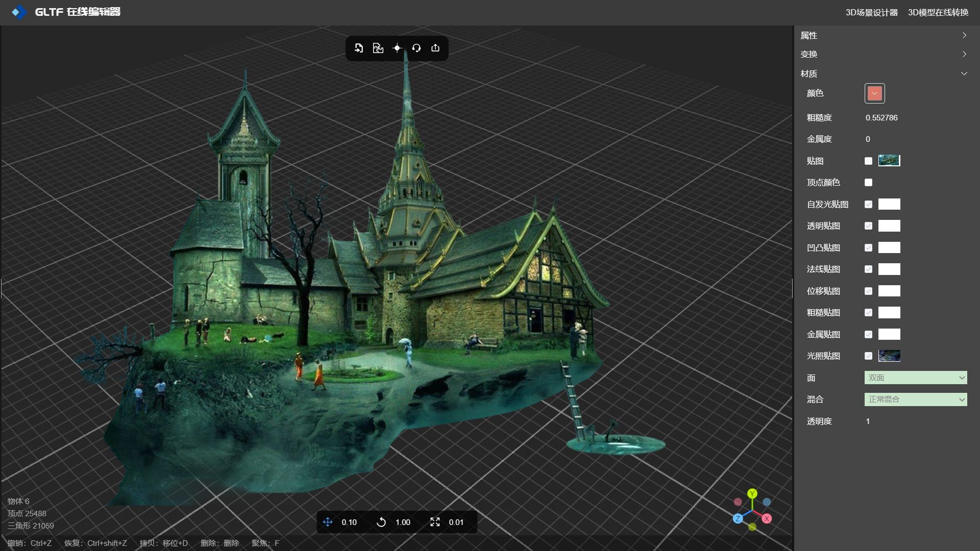
Task: Click the 拷贝: 移位+D shortcut hint
Action: pyautogui.click(x=164, y=543)
